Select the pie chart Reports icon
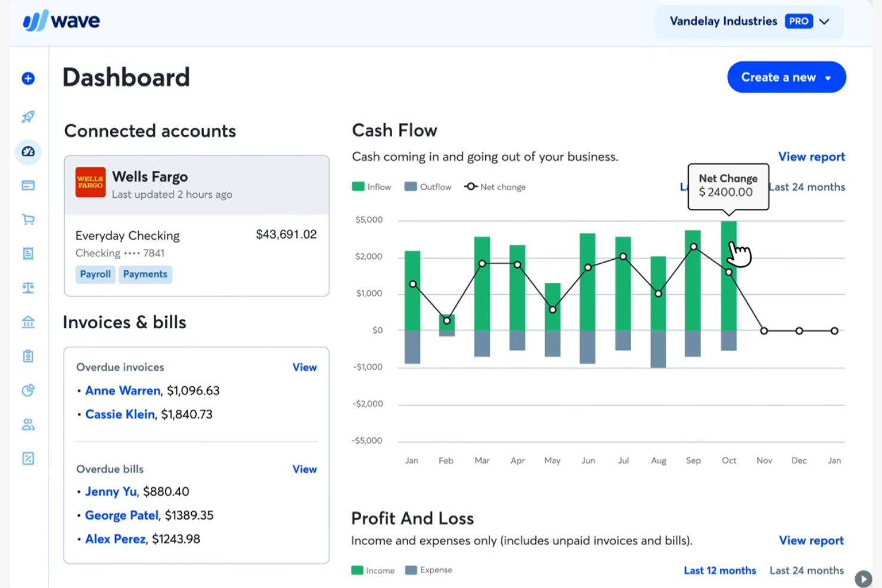The height and width of the screenshot is (588, 882). (28, 390)
